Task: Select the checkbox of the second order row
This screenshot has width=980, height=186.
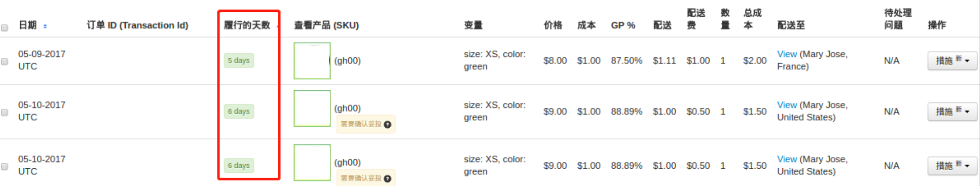Action: point(5,112)
